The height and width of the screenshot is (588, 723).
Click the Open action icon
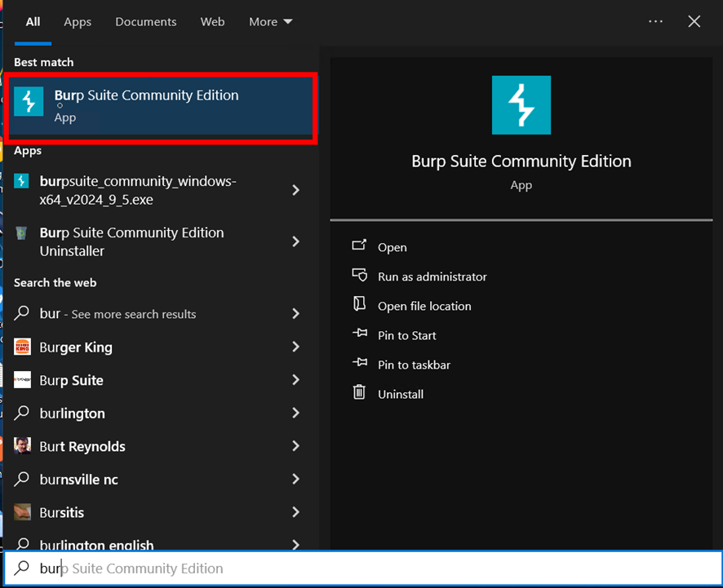click(359, 245)
